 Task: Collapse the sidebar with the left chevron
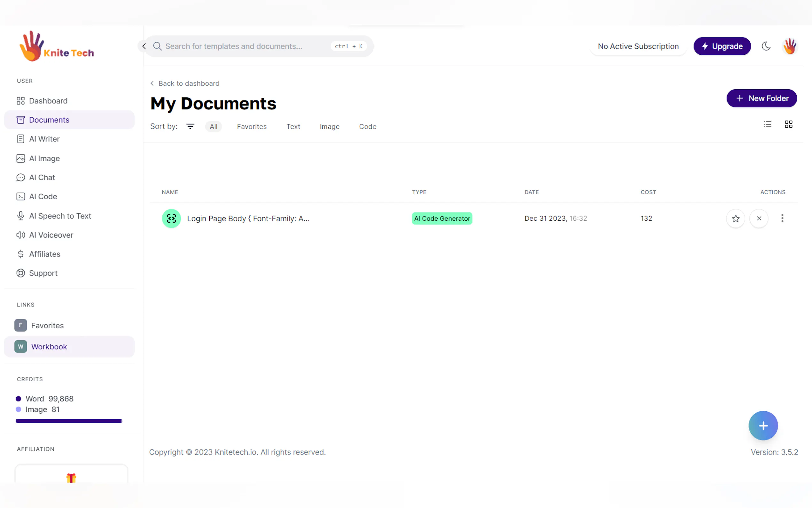click(x=144, y=46)
